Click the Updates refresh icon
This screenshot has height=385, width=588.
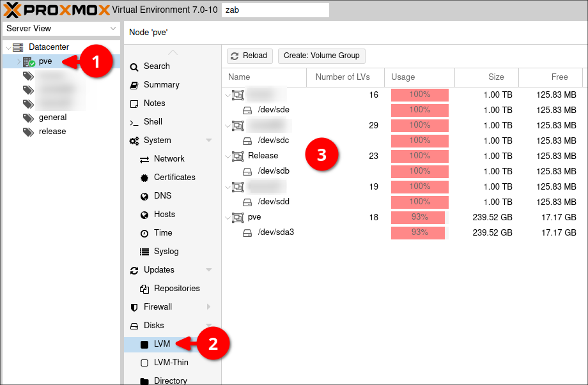tap(134, 271)
